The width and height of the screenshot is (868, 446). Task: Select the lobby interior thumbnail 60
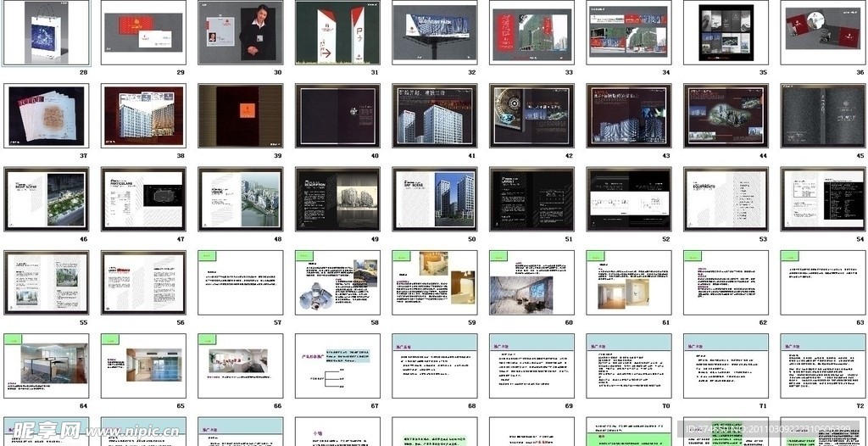coord(531,282)
